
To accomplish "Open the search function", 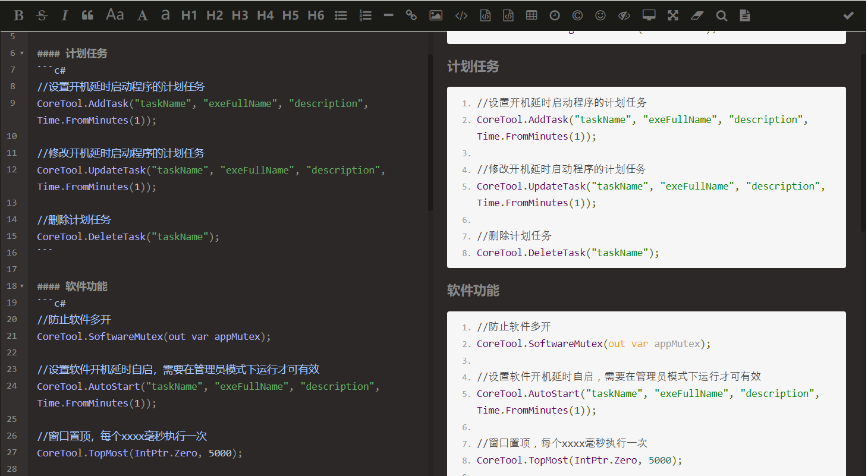I will (721, 15).
